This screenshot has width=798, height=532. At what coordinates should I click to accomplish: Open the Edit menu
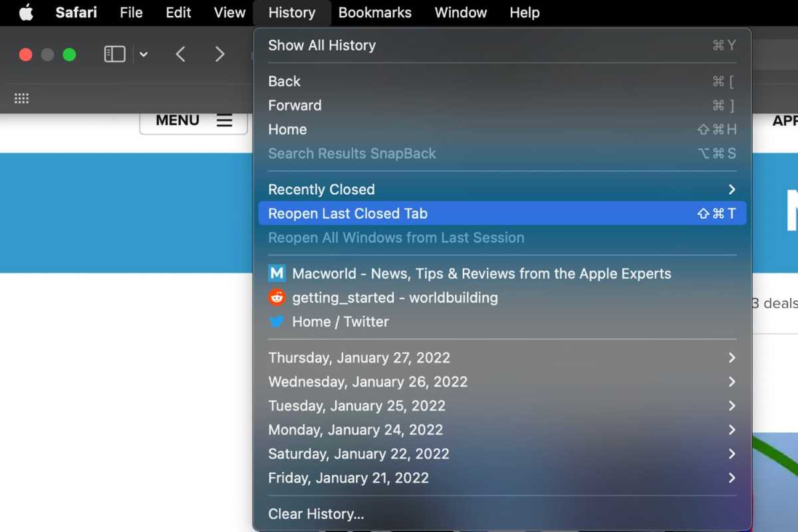click(x=178, y=13)
